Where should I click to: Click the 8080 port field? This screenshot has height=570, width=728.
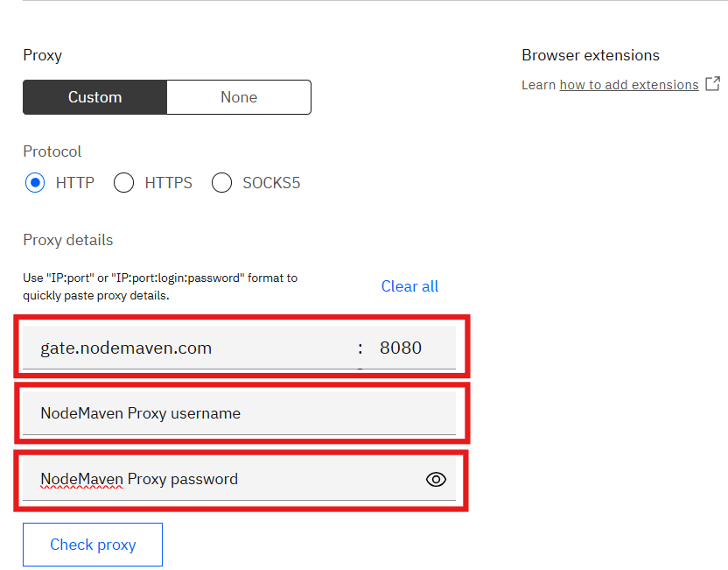click(401, 348)
